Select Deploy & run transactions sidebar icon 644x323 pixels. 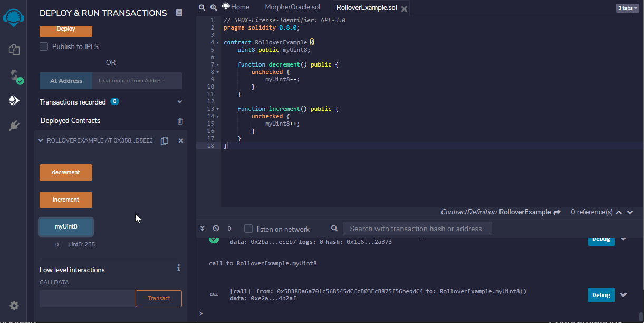(x=14, y=100)
